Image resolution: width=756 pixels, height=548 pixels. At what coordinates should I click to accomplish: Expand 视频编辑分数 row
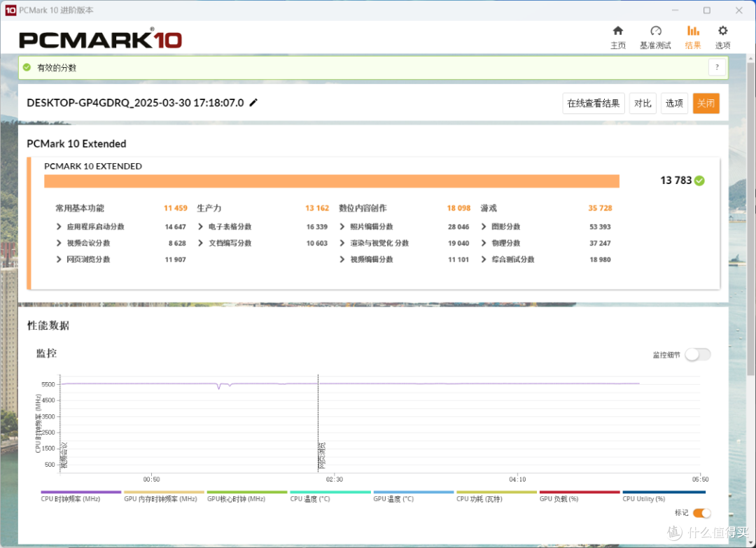[x=342, y=259]
